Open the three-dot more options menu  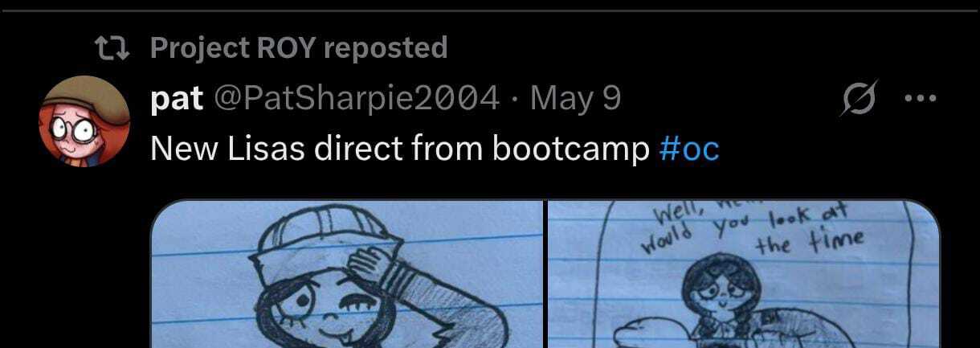coord(921,100)
